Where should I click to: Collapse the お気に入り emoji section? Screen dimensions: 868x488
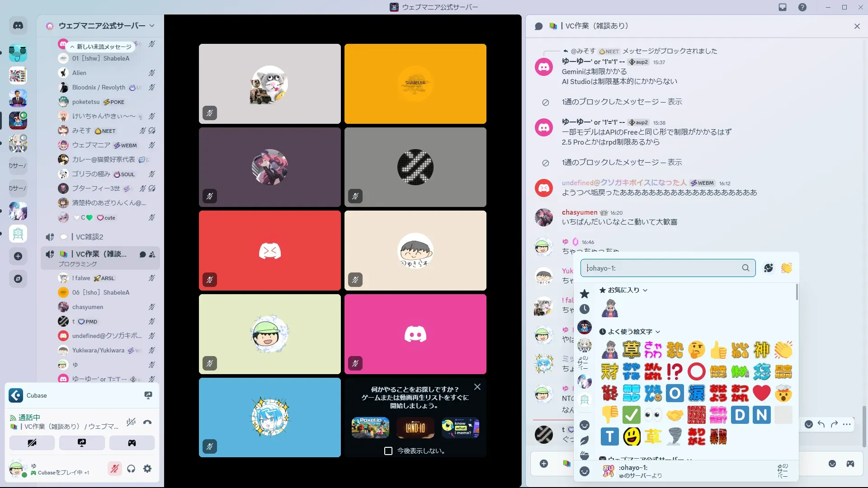[x=645, y=291]
